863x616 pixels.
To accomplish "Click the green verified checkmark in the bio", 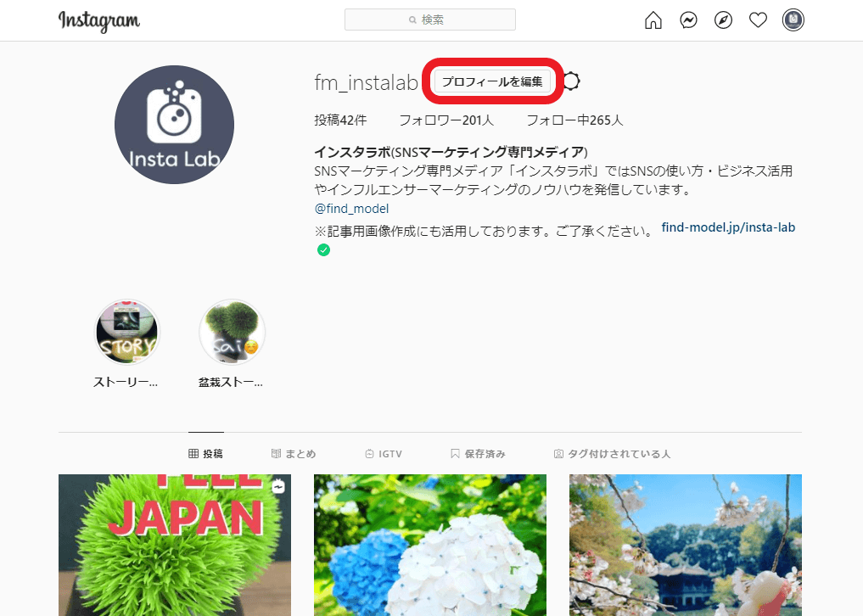I will coord(323,249).
